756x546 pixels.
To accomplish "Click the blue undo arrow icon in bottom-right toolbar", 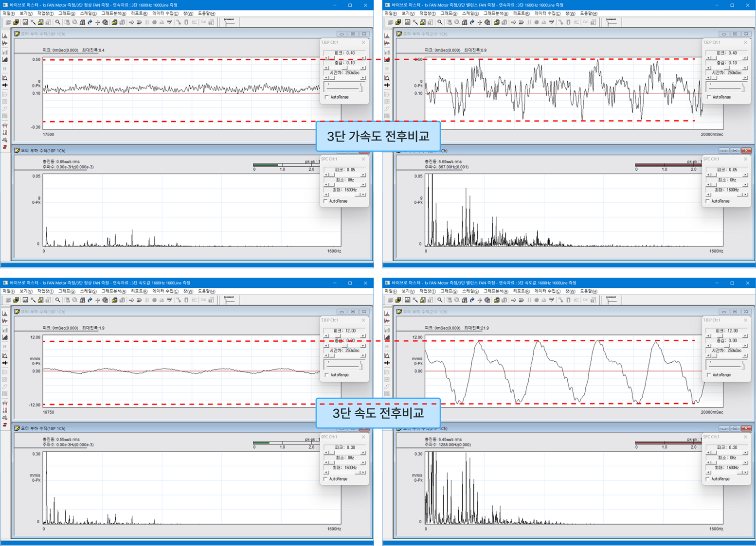I will pos(472,300).
